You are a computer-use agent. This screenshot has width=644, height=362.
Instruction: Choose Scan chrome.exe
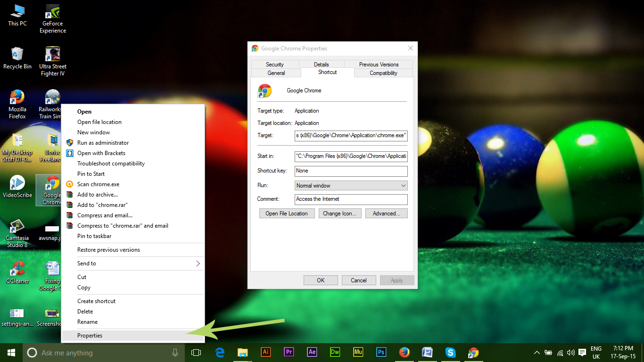133,184
